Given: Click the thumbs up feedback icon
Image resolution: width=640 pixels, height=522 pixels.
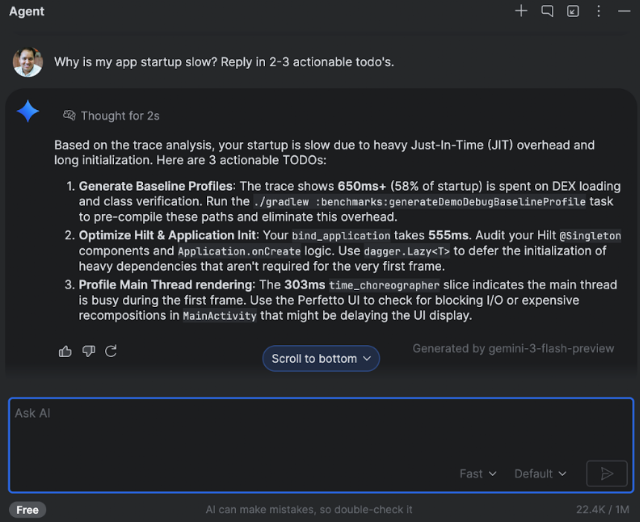Looking at the screenshot, I should (65, 351).
